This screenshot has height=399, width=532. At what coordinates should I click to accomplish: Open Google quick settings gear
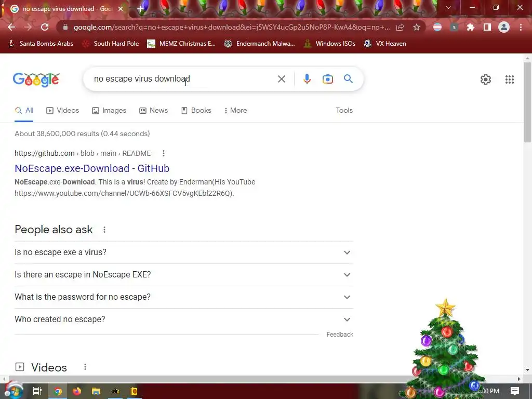(x=486, y=79)
